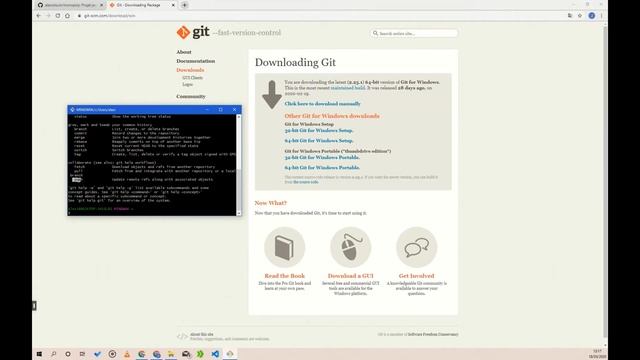Open the Logos sublink
The image size is (640, 360).
point(187,84)
